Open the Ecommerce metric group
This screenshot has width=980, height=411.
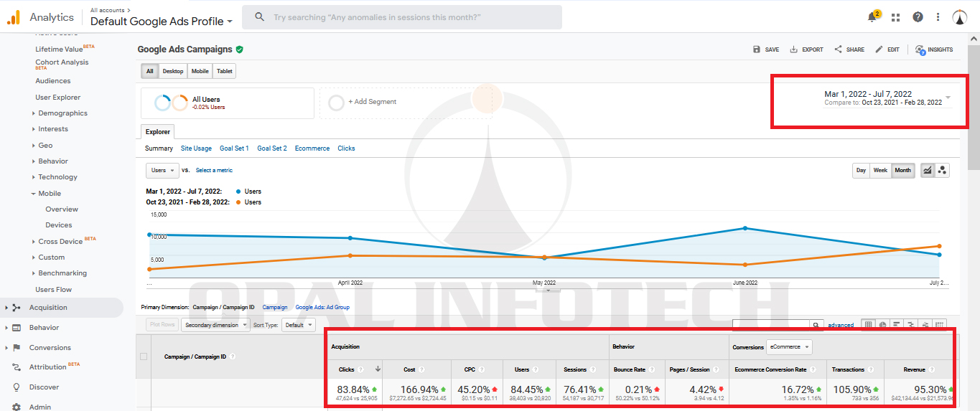[312, 148]
